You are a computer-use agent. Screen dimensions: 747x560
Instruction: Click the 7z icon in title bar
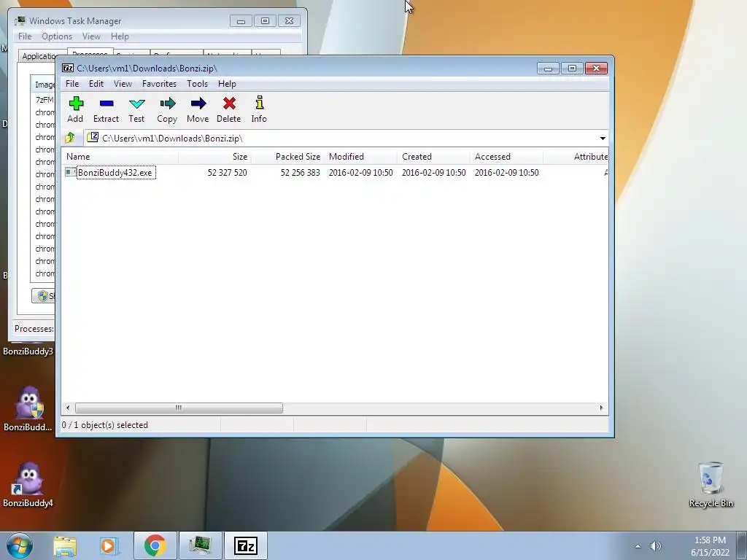coord(68,68)
